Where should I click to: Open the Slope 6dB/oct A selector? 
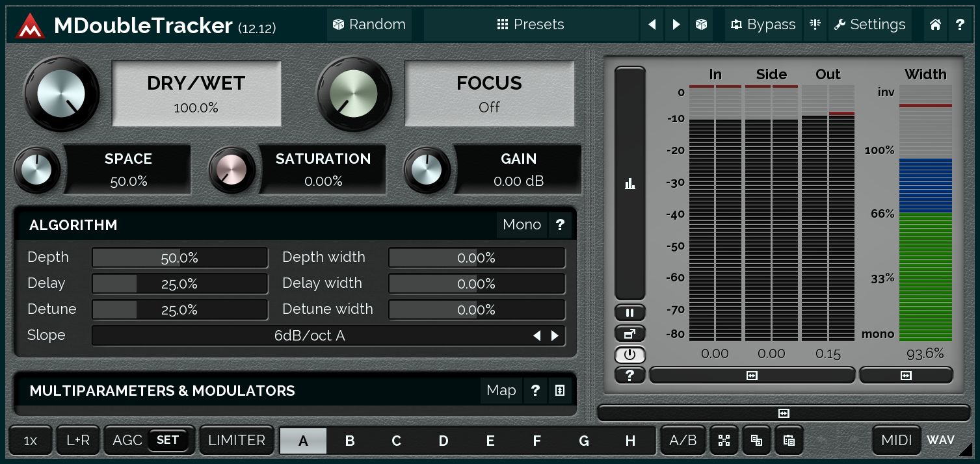[310, 336]
